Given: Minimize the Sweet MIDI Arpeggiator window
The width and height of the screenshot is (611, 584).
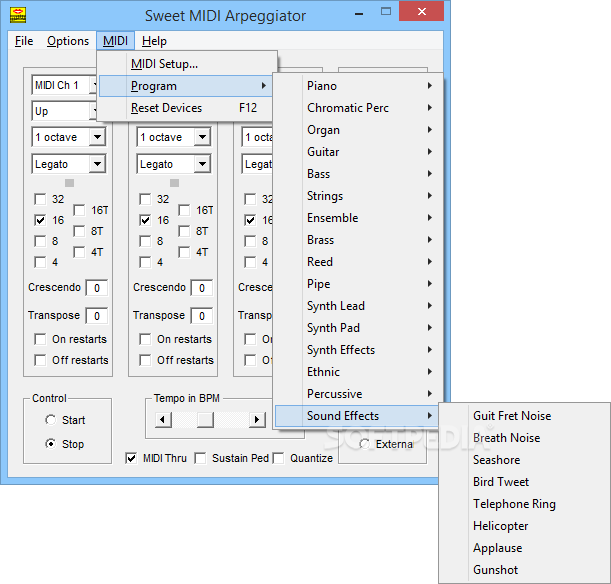Looking at the screenshot, I should coord(359,13).
